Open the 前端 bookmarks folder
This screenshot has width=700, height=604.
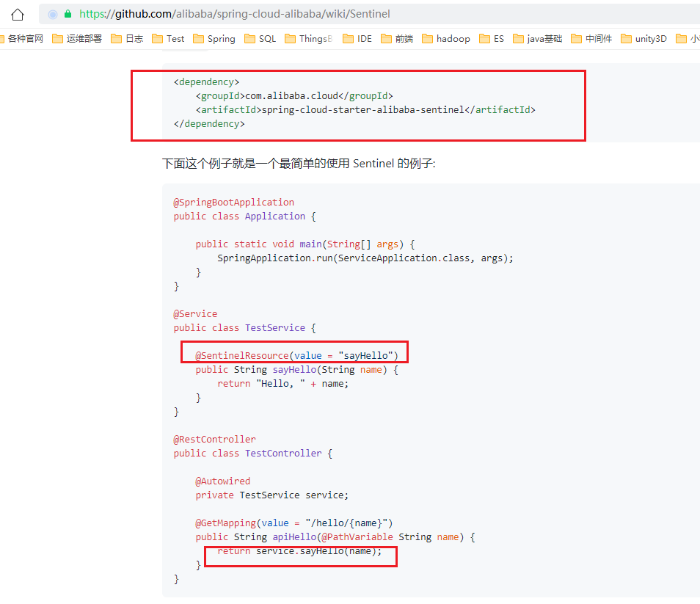[x=397, y=38]
